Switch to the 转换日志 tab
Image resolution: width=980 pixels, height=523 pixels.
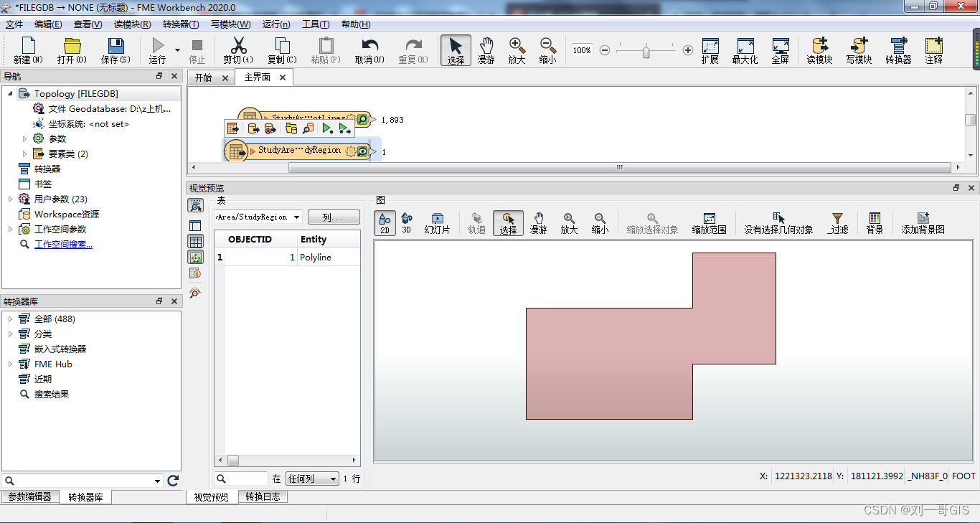(x=263, y=496)
